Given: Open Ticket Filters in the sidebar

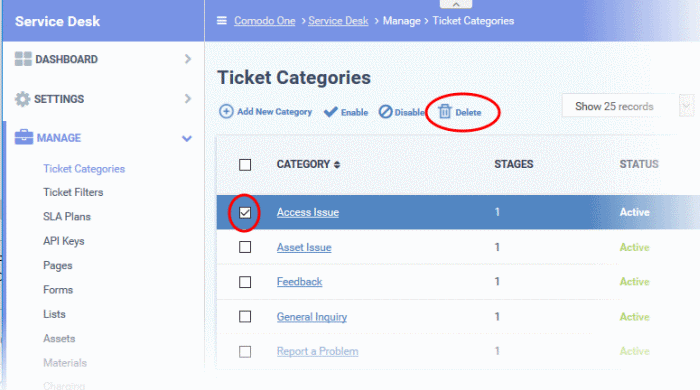Looking at the screenshot, I should click(x=73, y=192).
